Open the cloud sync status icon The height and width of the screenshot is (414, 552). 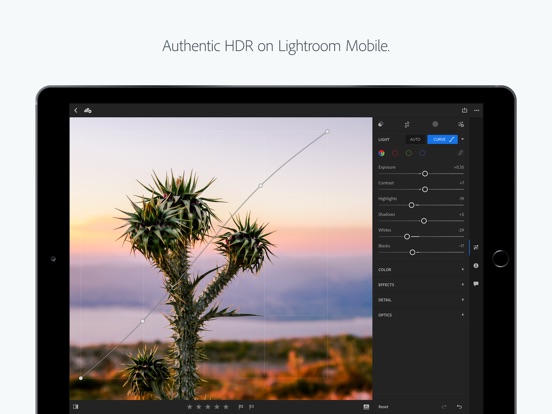tap(88, 111)
